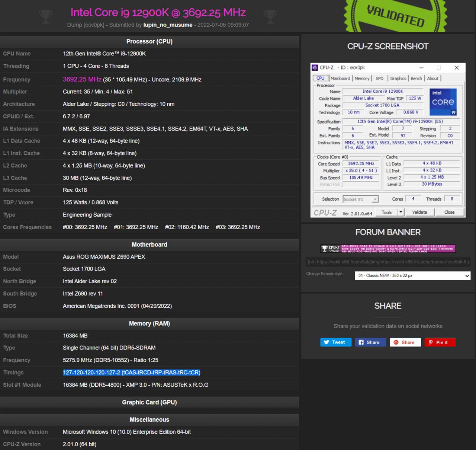Image resolution: width=476 pixels, height=450 pixels.
Task: Click the Pinterest icon on the Pin it button
Action: (x=431, y=342)
